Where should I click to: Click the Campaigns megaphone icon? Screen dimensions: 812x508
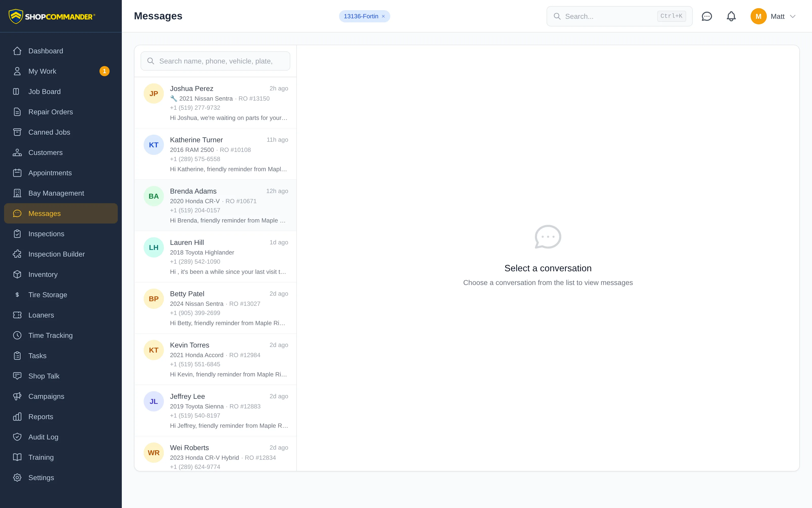(17, 396)
